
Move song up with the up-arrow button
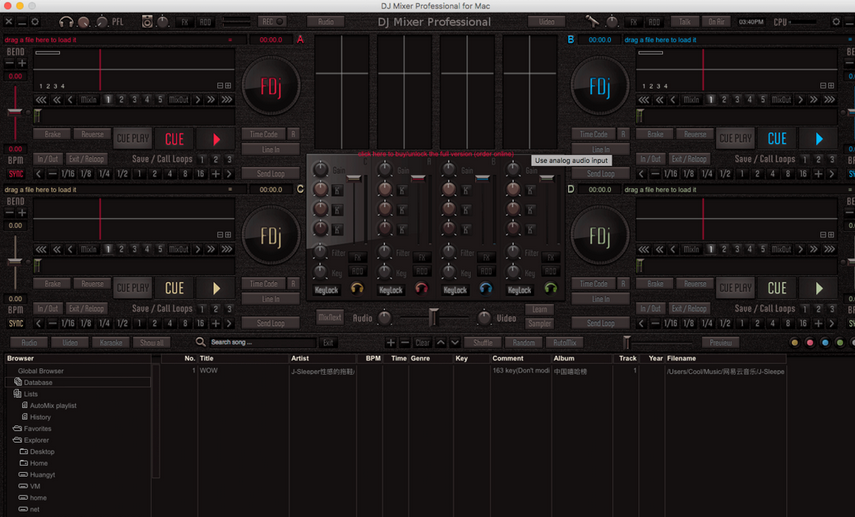click(x=441, y=342)
